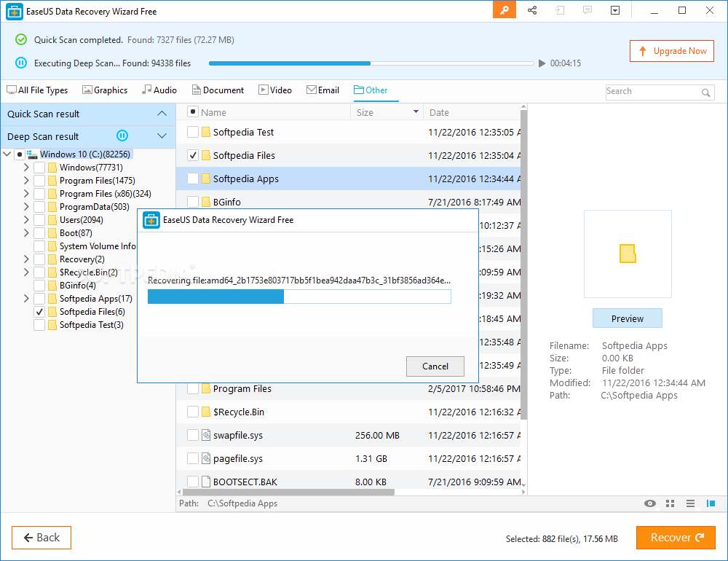Switch to the Email tab
728x561 pixels.
click(x=323, y=90)
